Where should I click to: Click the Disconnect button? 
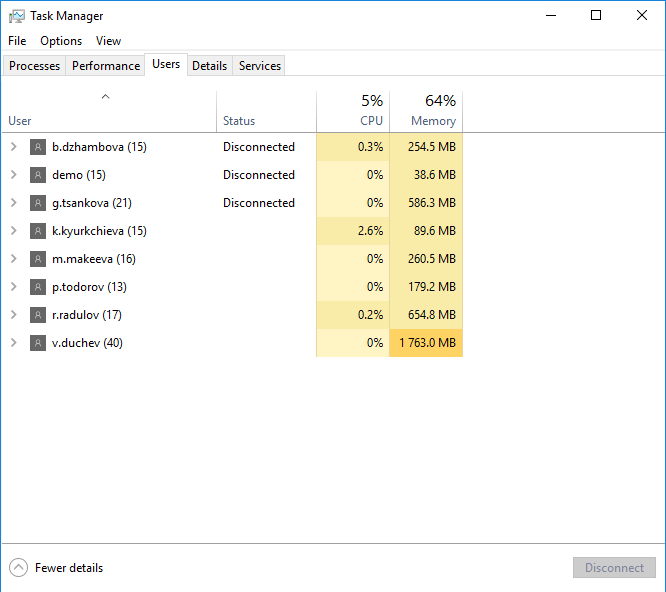(614, 568)
